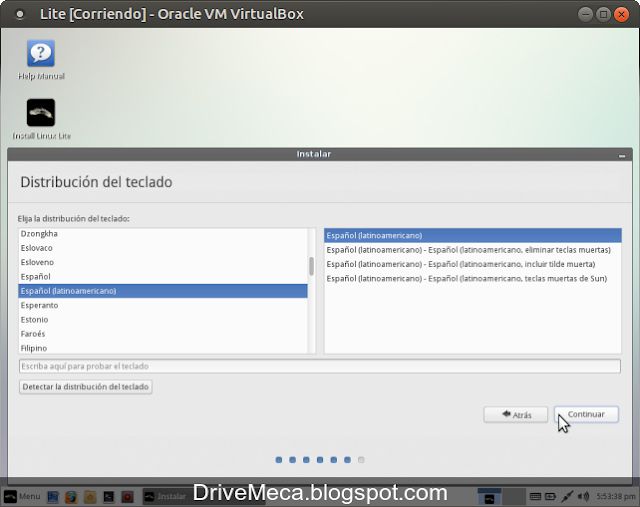Minimize the Instalar installer window
The height and width of the screenshot is (507, 640).
(622, 156)
